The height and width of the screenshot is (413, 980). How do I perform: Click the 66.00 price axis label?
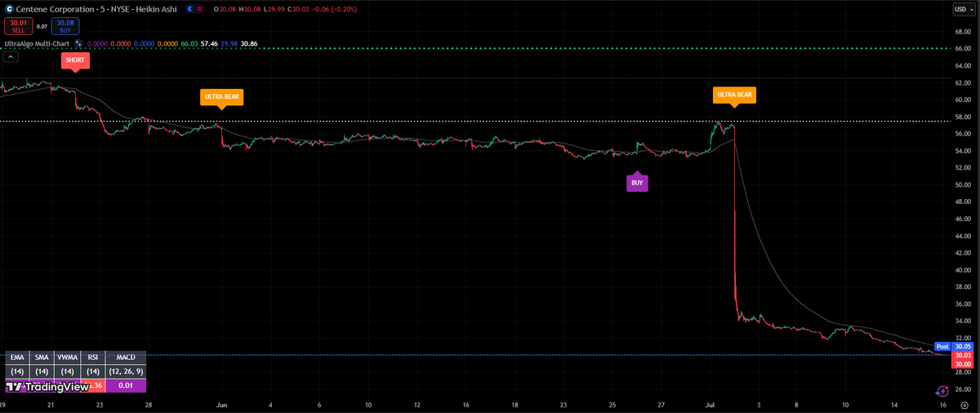coord(963,48)
